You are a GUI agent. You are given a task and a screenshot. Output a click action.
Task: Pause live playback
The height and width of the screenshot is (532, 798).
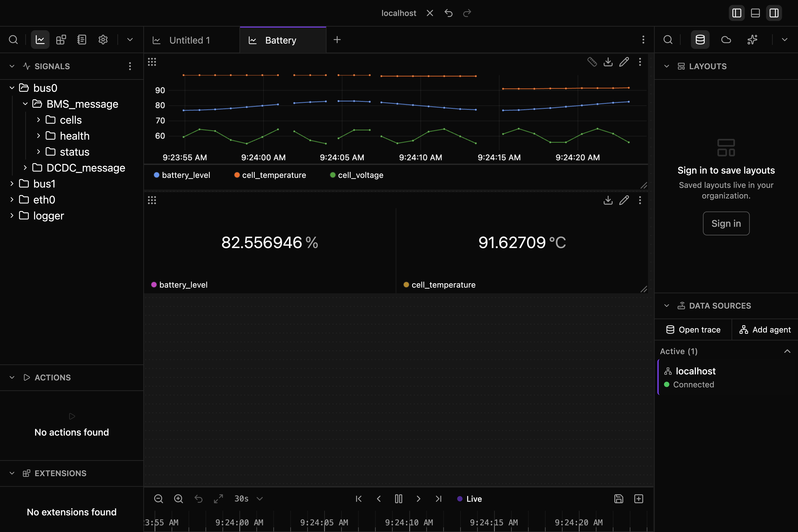(x=399, y=499)
